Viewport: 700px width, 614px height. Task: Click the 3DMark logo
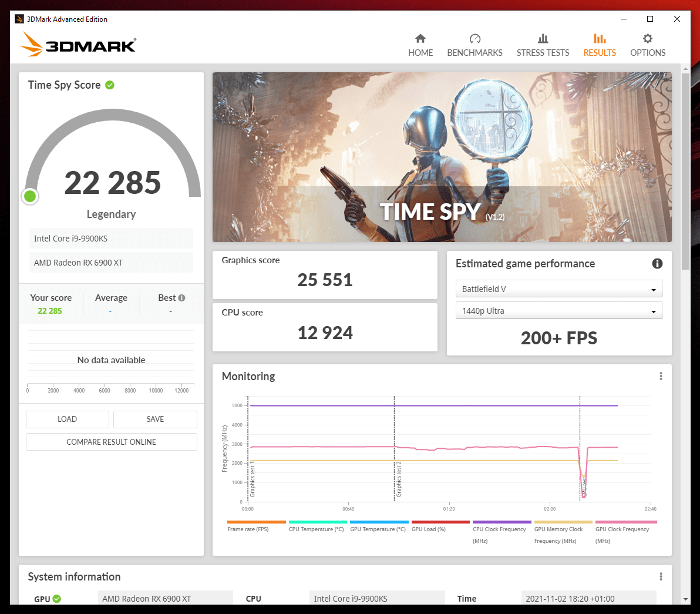(78, 44)
